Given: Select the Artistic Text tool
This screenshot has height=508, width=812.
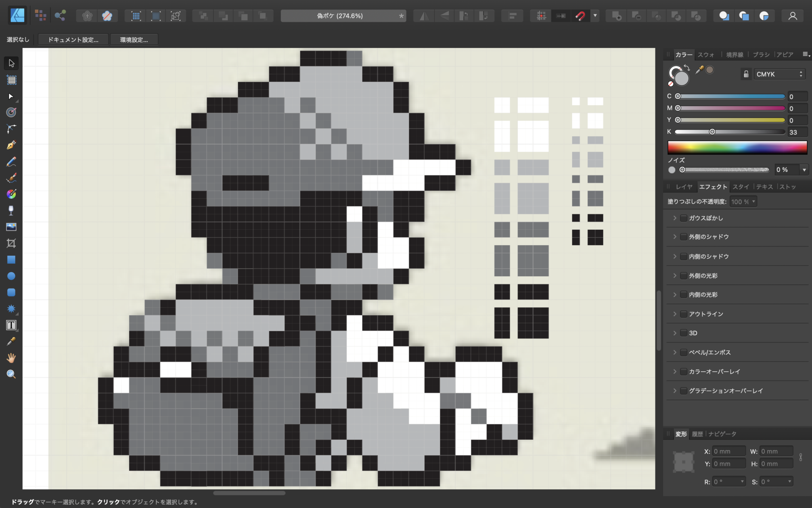Looking at the screenshot, I should click(11, 325).
